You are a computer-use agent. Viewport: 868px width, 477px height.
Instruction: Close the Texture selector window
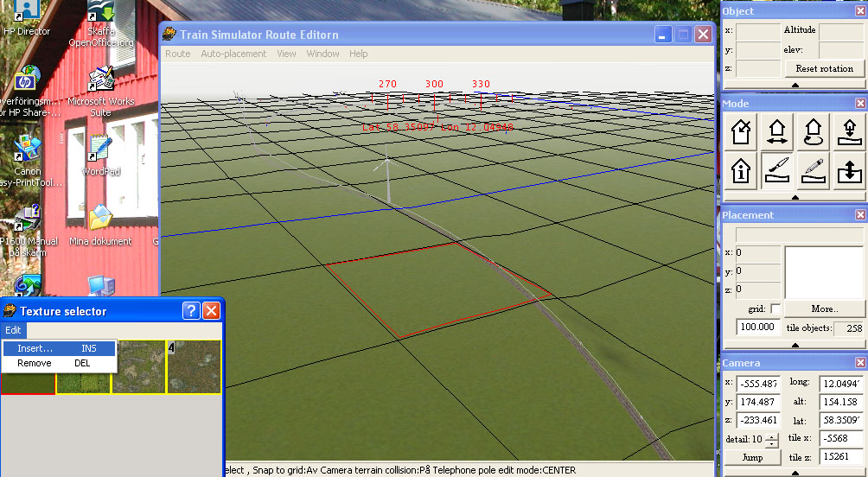pyautogui.click(x=212, y=311)
